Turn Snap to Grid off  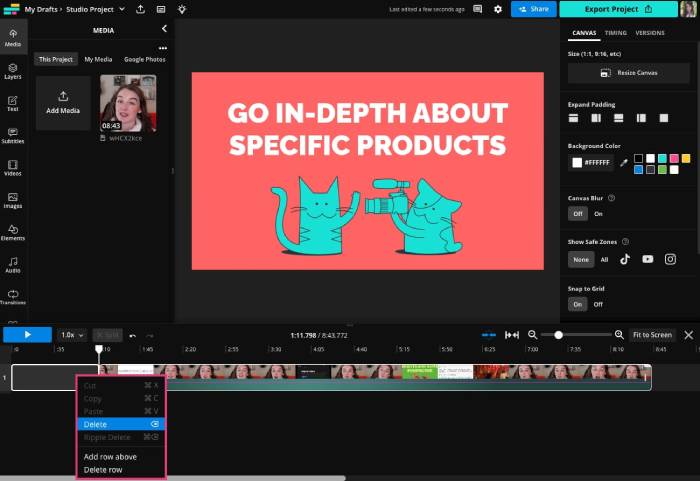598,305
